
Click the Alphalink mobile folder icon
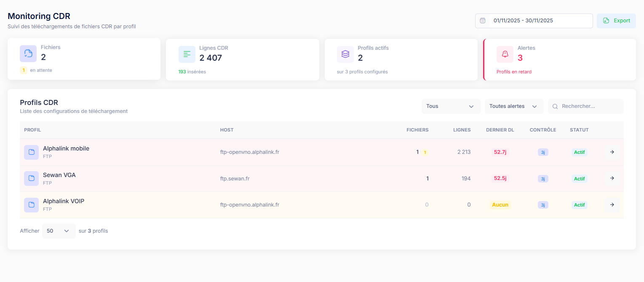tap(32, 152)
